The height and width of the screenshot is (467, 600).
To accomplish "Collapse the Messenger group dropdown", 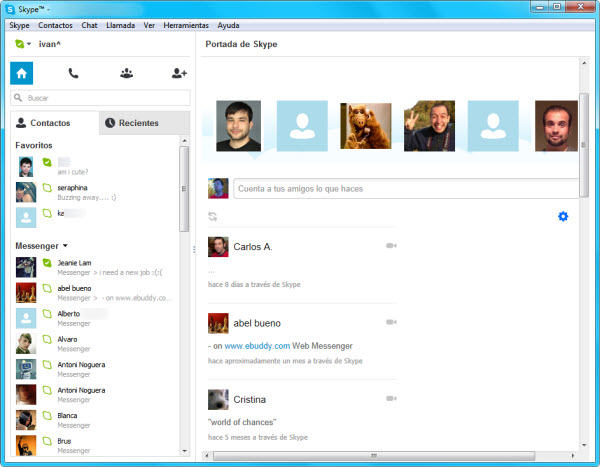I will click(65, 246).
